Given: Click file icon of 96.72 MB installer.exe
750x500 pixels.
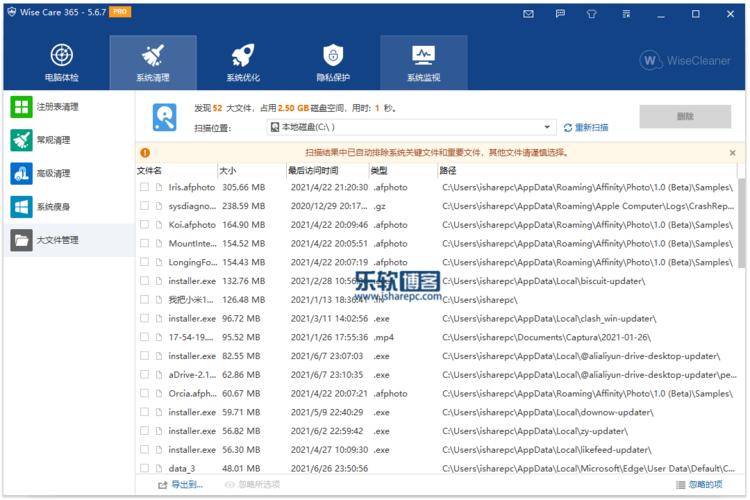Looking at the screenshot, I should (x=159, y=318).
